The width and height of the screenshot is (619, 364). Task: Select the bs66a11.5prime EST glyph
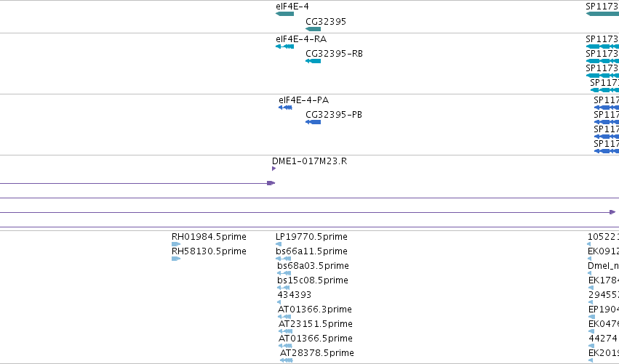tap(284, 259)
